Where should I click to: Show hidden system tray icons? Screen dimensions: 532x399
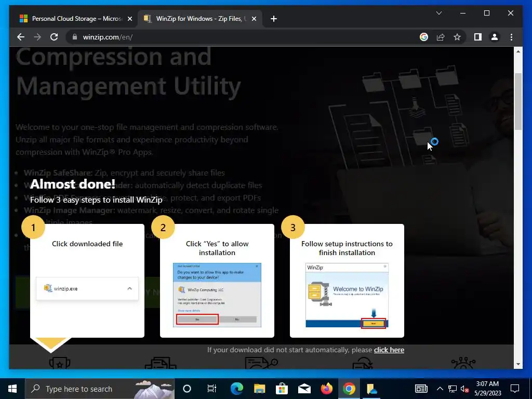[440, 389]
